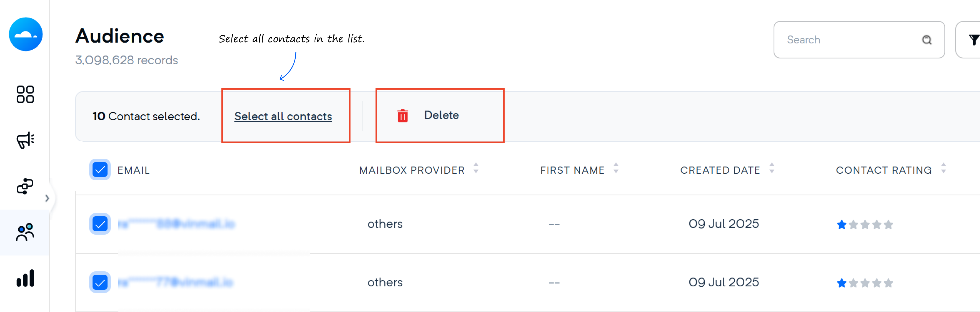This screenshot has width=980, height=312.
Task: Expand the sidebar with the chevron arrow
Action: coord(47,198)
